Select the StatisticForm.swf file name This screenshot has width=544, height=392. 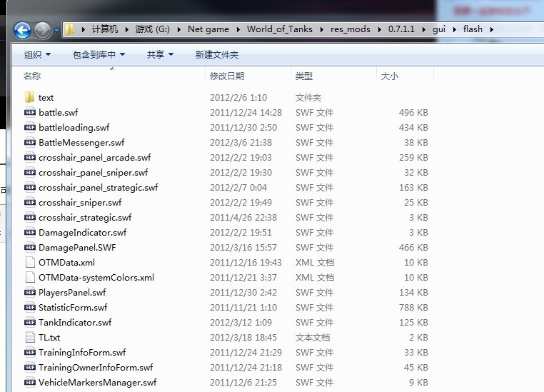73,307
